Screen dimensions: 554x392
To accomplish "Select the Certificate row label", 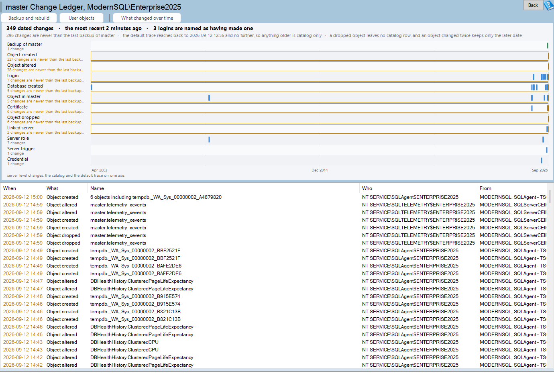I will click(x=17, y=107).
